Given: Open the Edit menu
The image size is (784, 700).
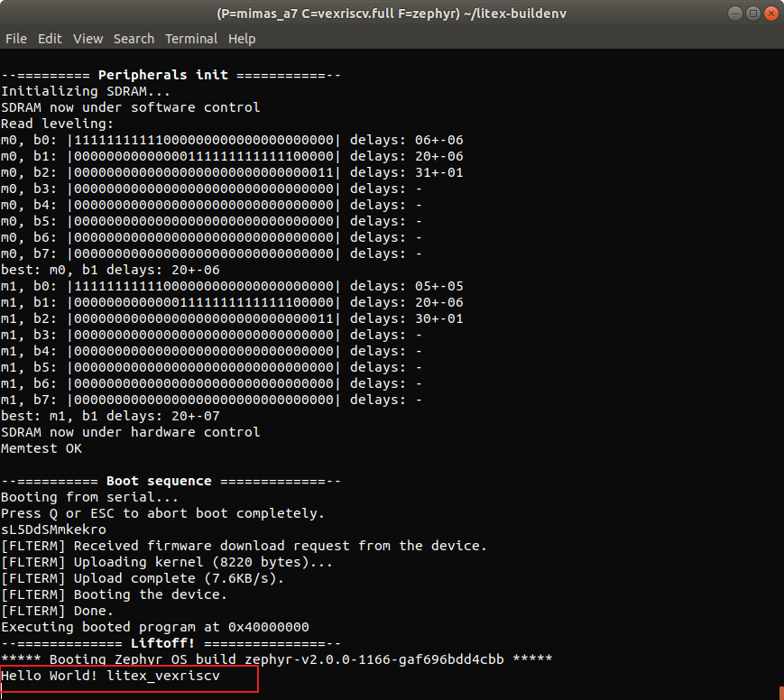Looking at the screenshot, I should (50, 39).
